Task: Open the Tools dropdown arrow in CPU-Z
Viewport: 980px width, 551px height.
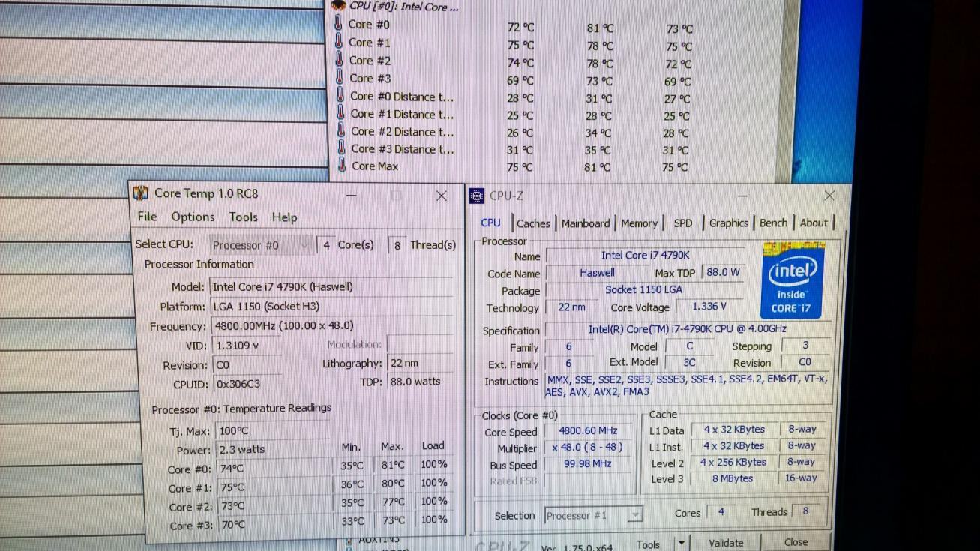Action: (x=681, y=543)
